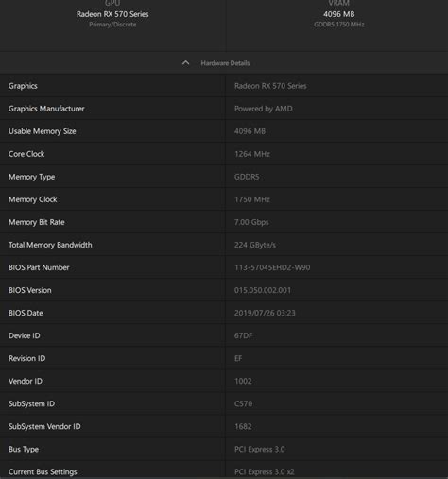Select the Memory Type label

pos(32,177)
